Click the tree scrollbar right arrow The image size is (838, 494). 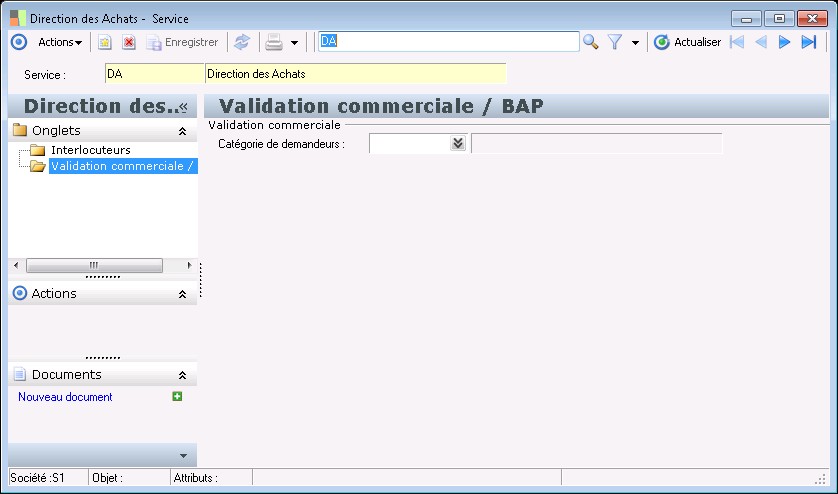coord(189,265)
